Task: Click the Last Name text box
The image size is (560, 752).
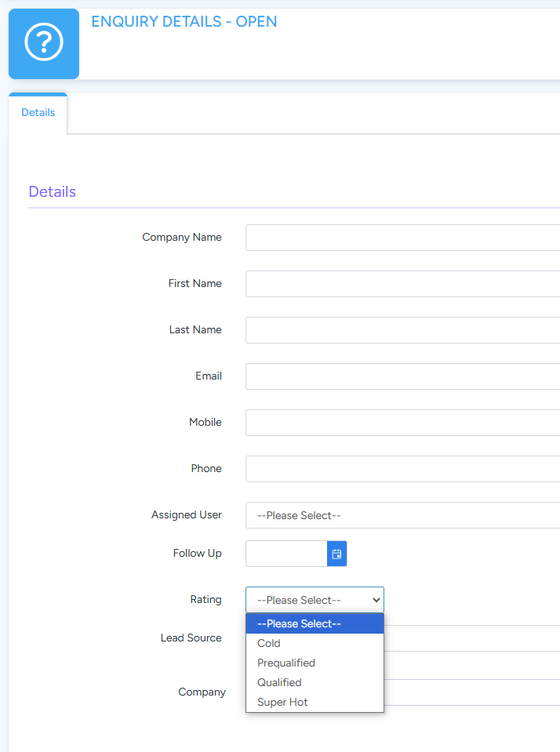Action: [402, 330]
